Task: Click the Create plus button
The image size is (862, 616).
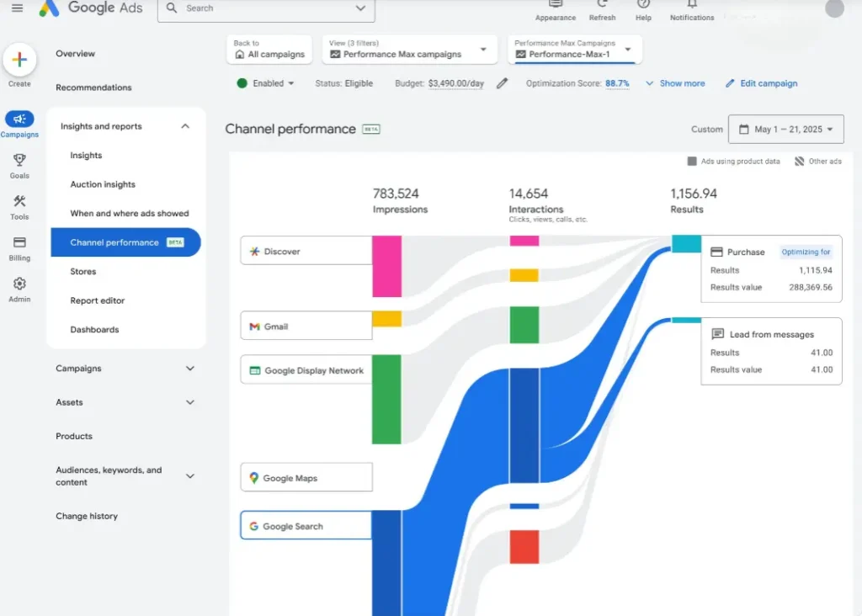Action: [x=19, y=61]
